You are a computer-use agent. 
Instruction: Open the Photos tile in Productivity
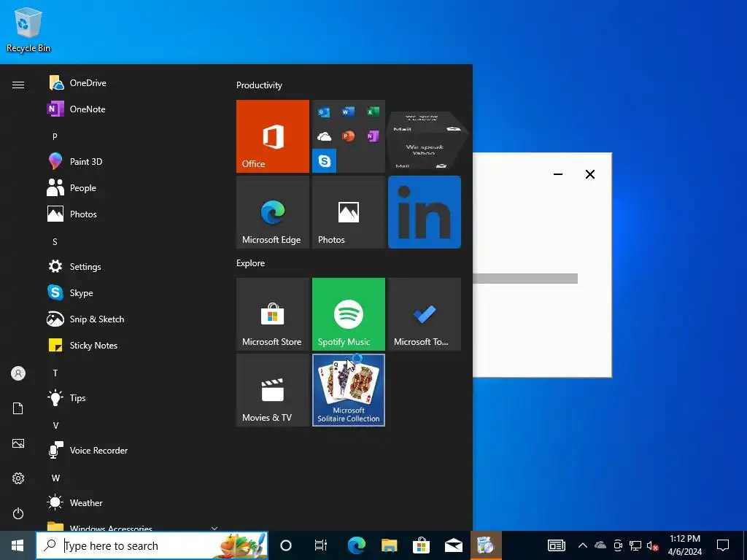click(x=348, y=212)
